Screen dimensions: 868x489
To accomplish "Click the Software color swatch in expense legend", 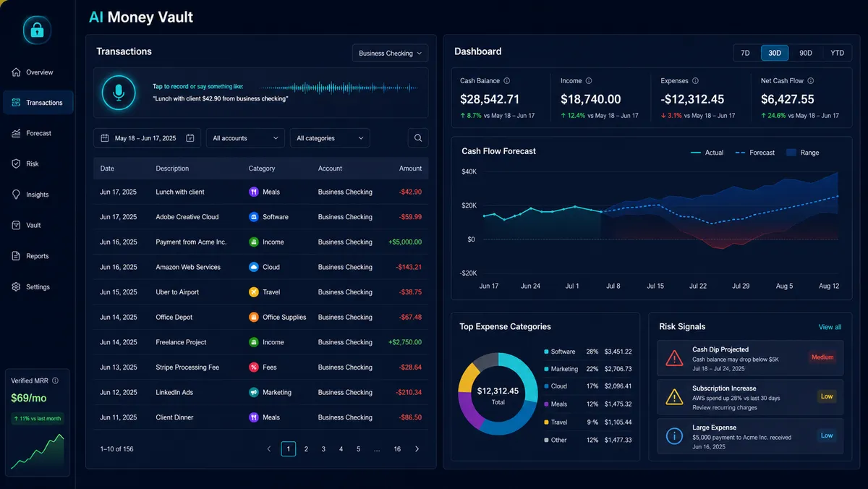I will [x=546, y=352].
